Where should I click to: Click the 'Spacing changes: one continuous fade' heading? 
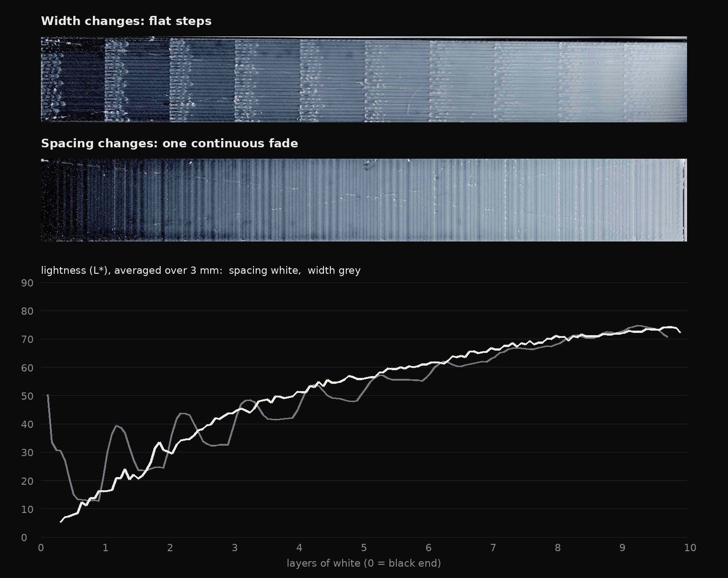coord(169,144)
